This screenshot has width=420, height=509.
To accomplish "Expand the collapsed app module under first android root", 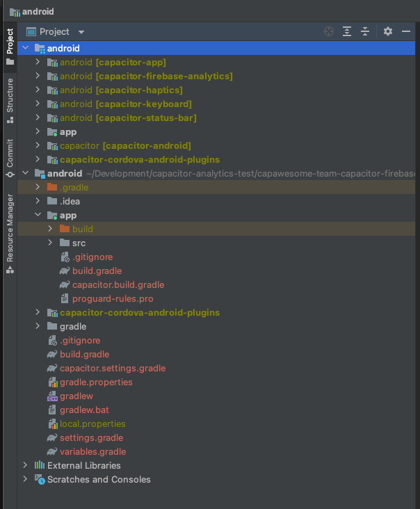I will pos(38,131).
